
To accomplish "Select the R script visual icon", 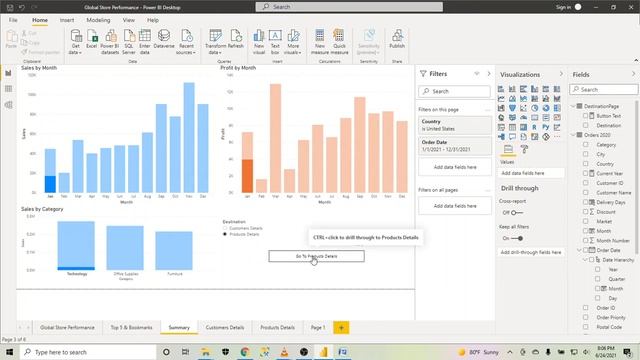I will point(534,127).
